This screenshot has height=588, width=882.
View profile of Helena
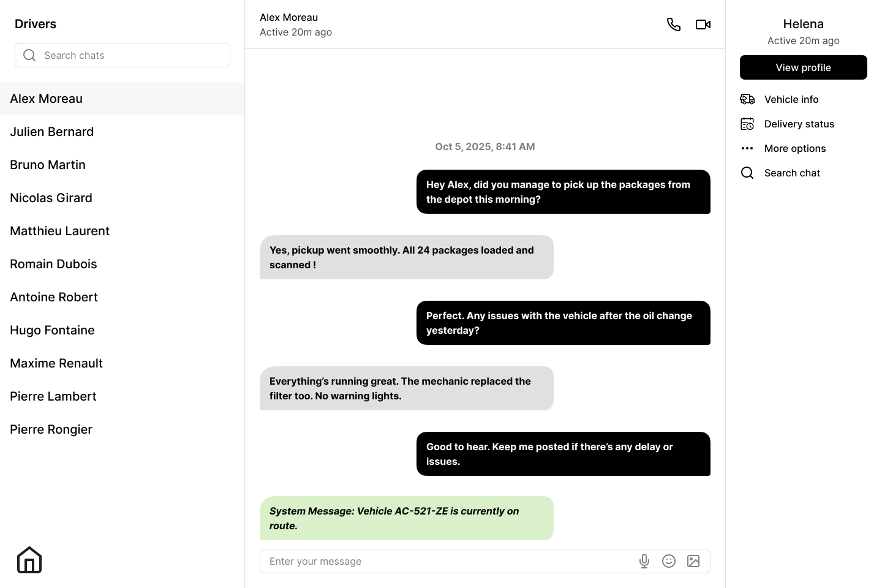click(803, 67)
